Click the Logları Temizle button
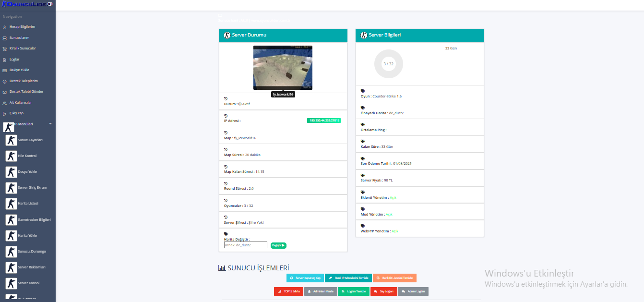 pos(354,291)
